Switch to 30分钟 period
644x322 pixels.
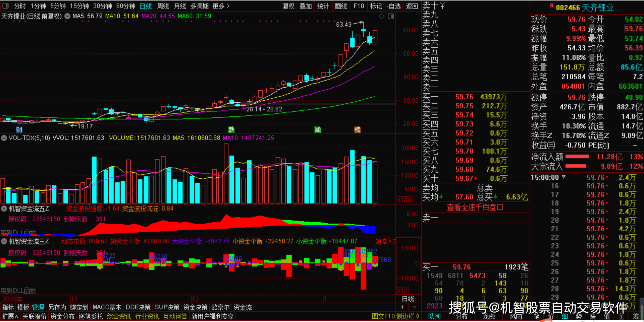pos(103,6)
